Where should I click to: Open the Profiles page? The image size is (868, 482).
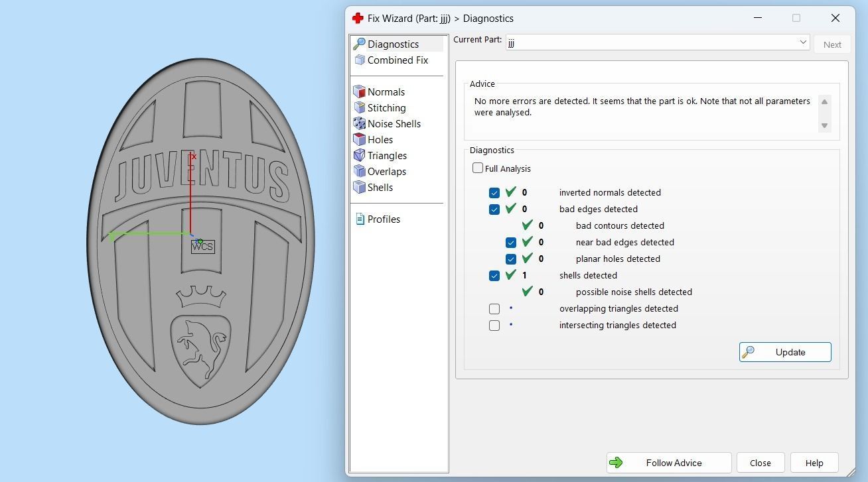point(384,219)
